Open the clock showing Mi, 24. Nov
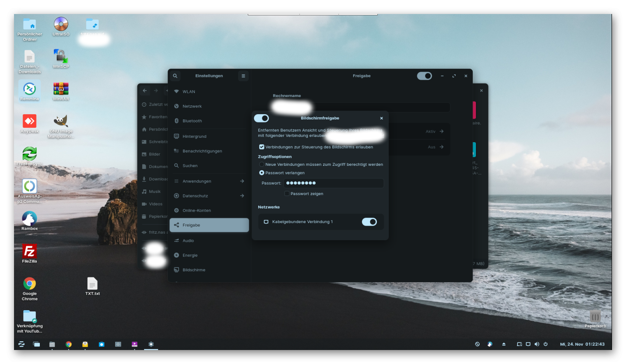 pyautogui.click(x=582, y=344)
